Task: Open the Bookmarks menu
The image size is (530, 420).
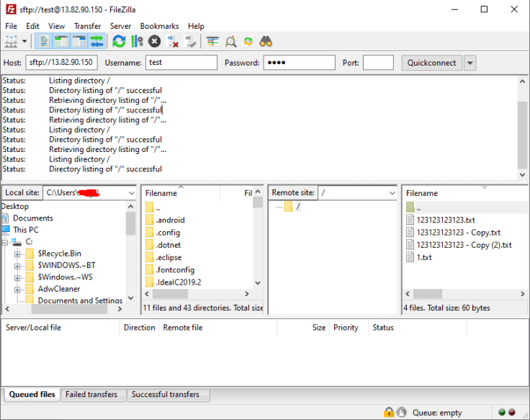Action: (159, 26)
